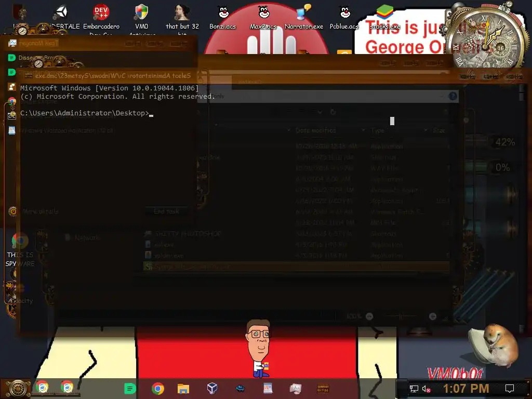The image size is (532, 399).
Task: Open network status tray icon
Action: [x=414, y=389]
